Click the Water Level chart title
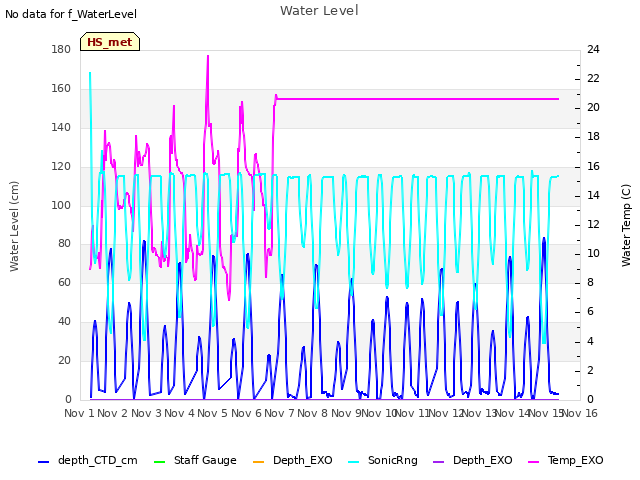Screen dimensions: 640x480 319,11
